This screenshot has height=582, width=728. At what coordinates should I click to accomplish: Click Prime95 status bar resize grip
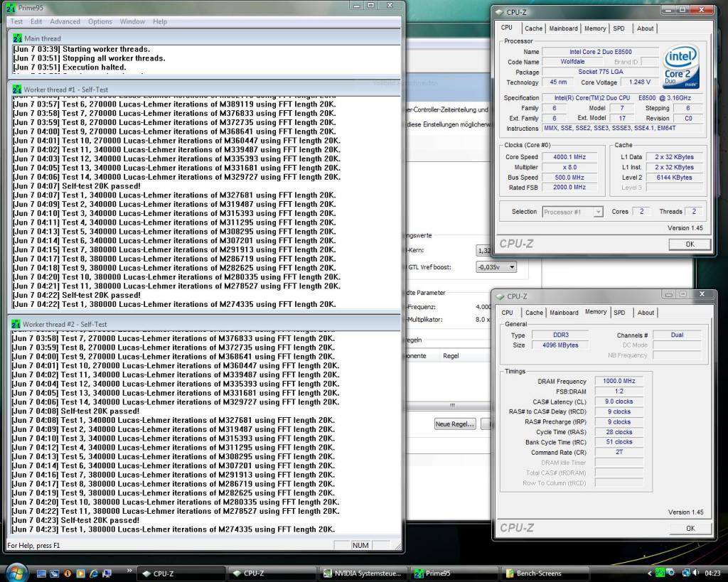[x=398, y=546]
